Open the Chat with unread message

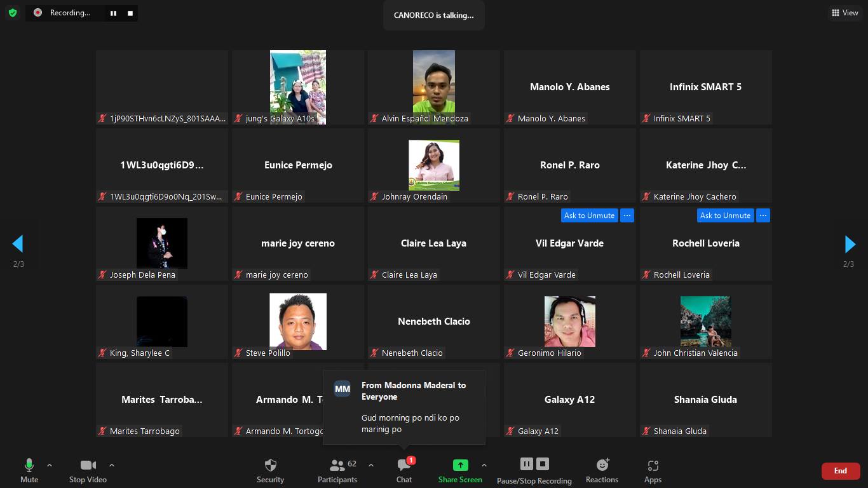tap(404, 471)
